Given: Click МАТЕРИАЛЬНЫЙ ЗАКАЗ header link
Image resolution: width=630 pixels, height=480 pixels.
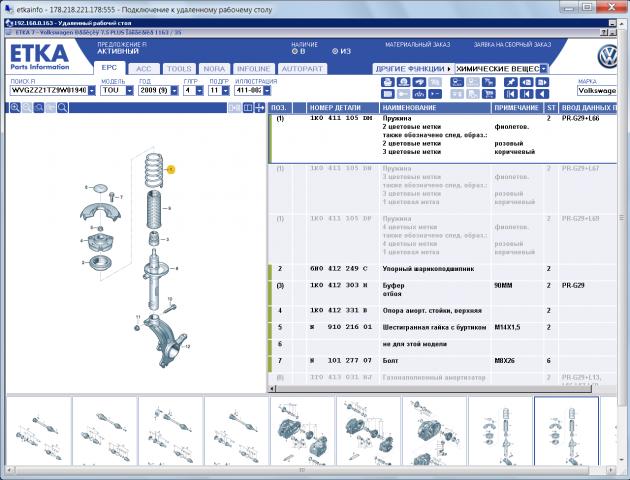Looking at the screenshot, I should (x=417, y=45).
